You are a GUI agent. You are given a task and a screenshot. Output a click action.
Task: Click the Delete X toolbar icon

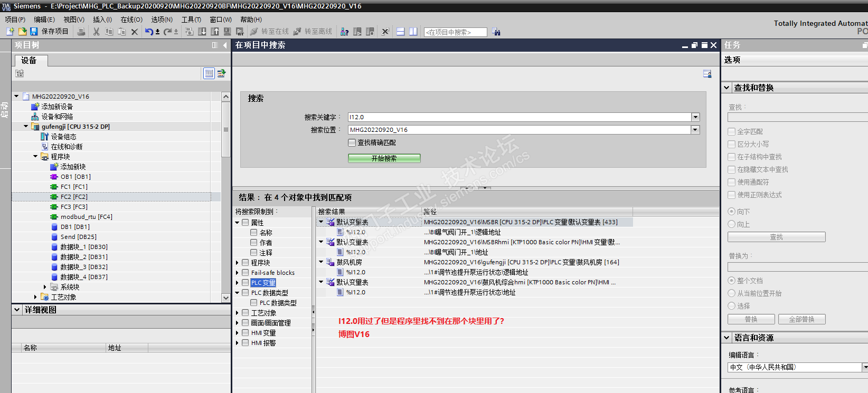pyautogui.click(x=135, y=32)
